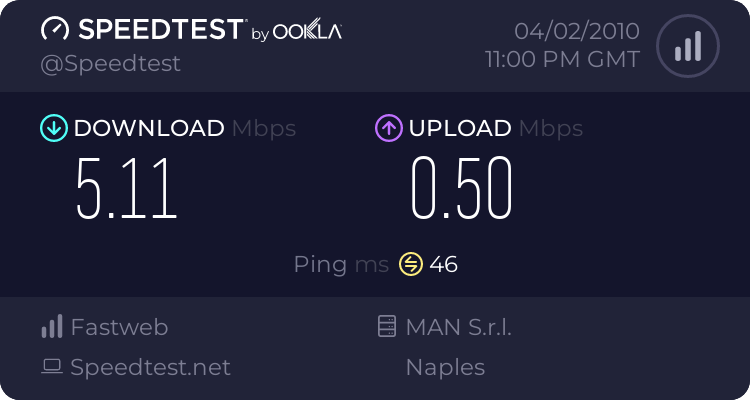
Task: Click the Fastweb signal bars icon
Action: [52, 327]
